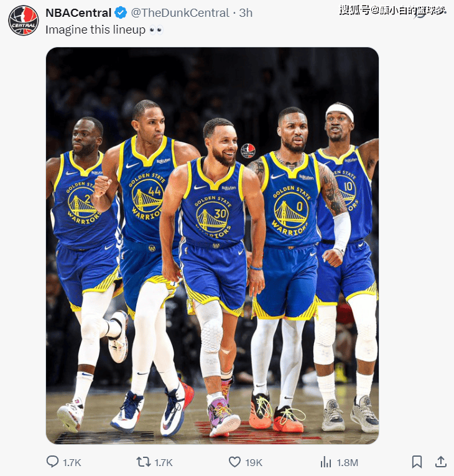Bookmark this tweet

click(417, 462)
